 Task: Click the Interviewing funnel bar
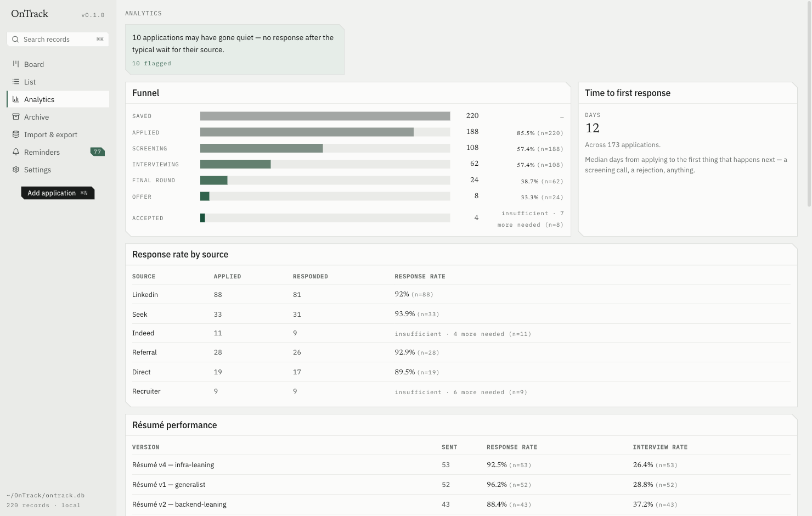click(325, 164)
